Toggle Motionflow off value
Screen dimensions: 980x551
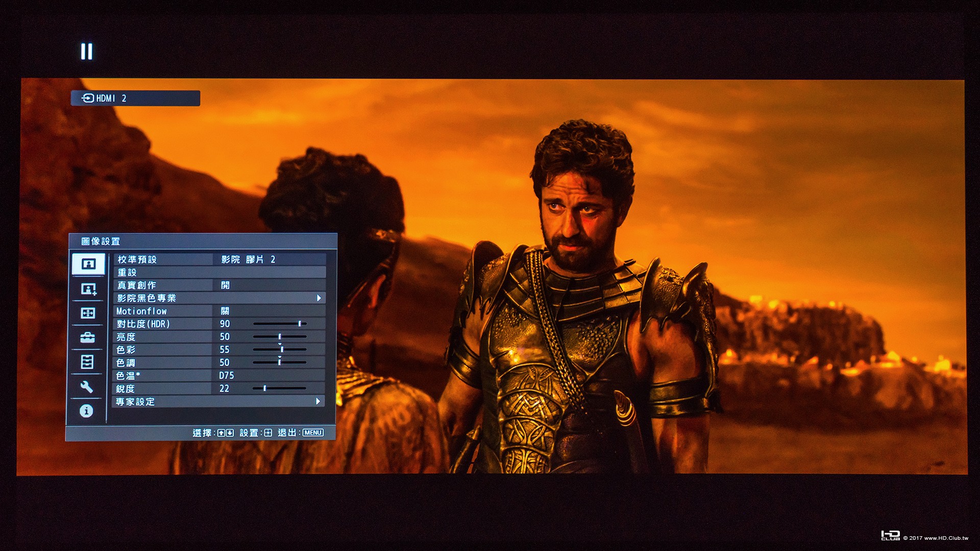coord(225,311)
